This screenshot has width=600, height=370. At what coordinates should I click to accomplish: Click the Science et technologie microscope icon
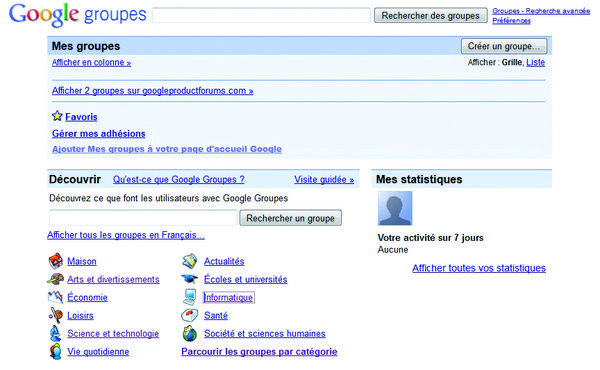pos(55,333)
